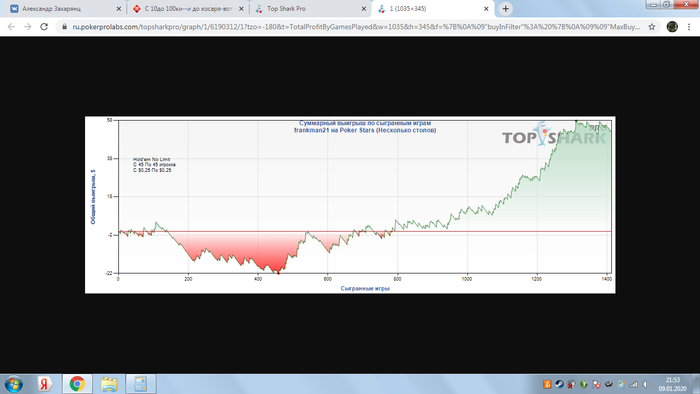Open Calculator from the taskbar
This screenshot has height=394, width=700.
click(141, 384)
